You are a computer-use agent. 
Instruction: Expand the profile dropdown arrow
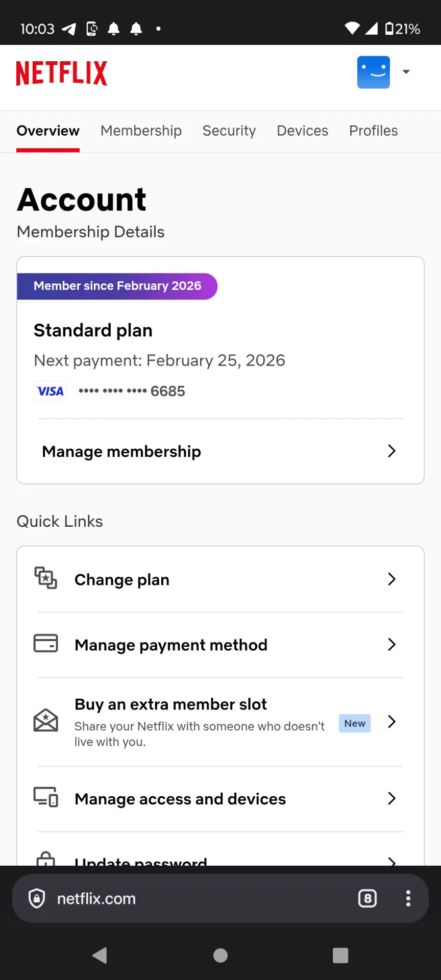(406, 72)
